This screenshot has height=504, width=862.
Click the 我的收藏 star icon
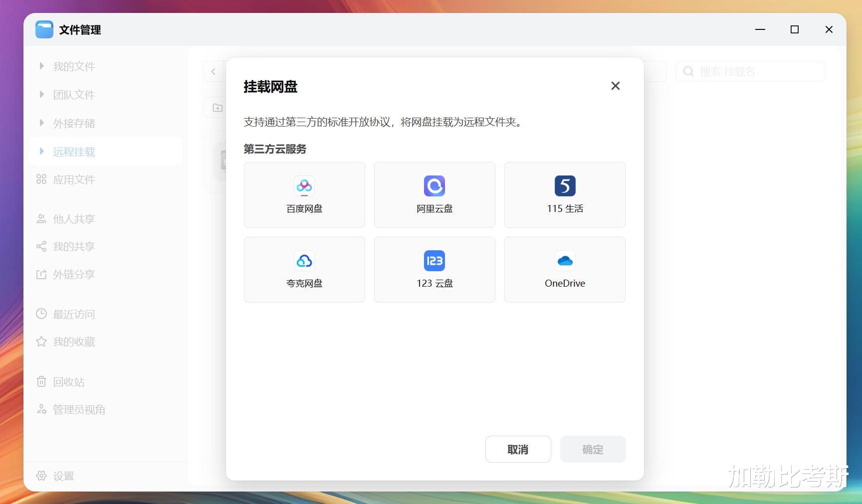click(41, 341)
